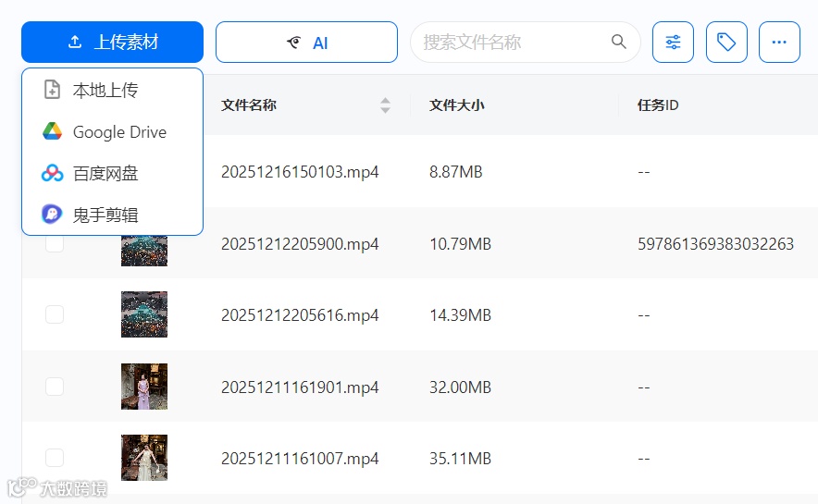
Task: Open the three-dots more options button
Action: (x=779, y=43)
